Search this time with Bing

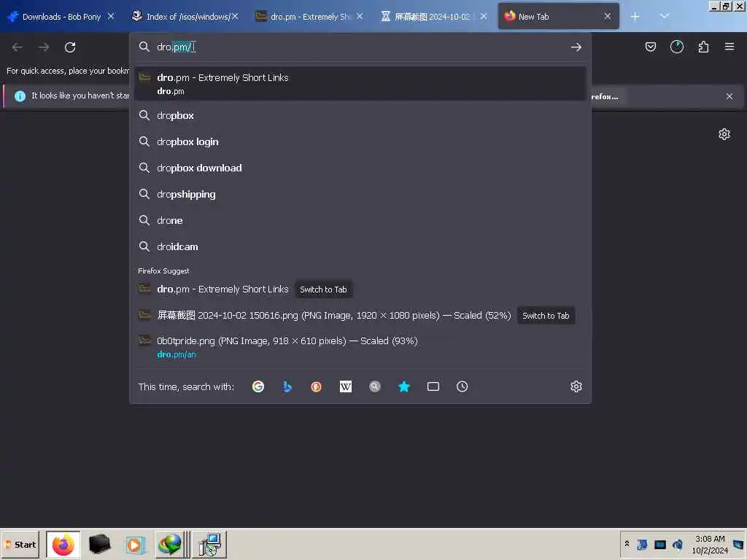tap(287, 386)
